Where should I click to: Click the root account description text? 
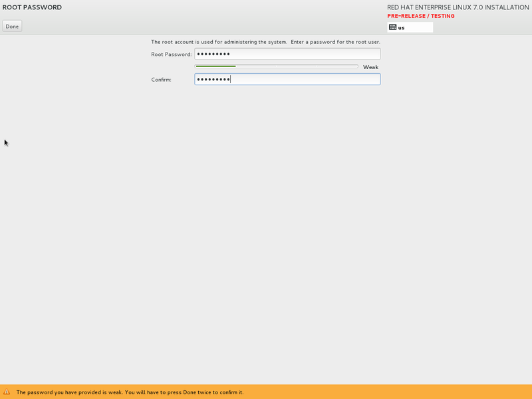point(265,42)
